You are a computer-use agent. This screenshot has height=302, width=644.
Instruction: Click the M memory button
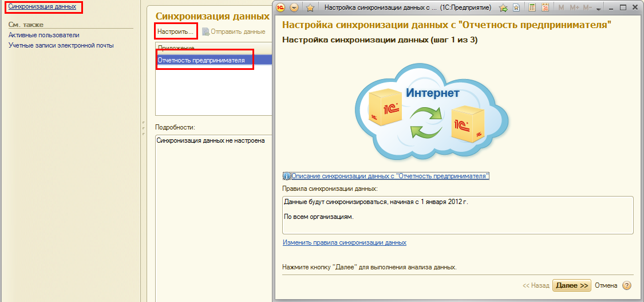coord(561,8)
